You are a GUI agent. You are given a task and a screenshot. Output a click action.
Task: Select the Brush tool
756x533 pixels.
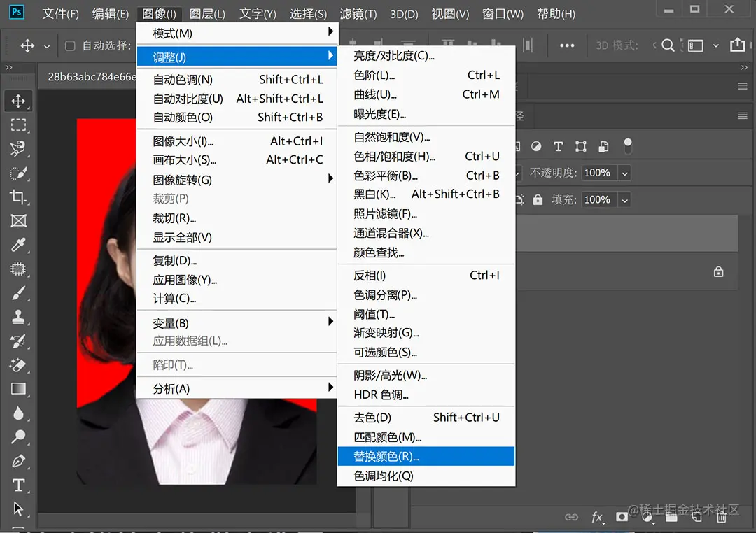(x=18, y=293)
